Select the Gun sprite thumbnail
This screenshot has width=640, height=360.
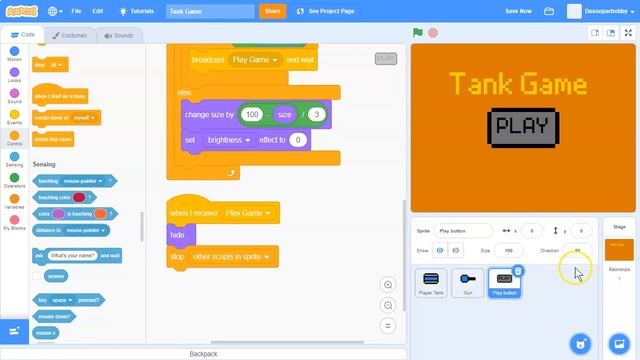pyautogui.click(x=468, y=283)
